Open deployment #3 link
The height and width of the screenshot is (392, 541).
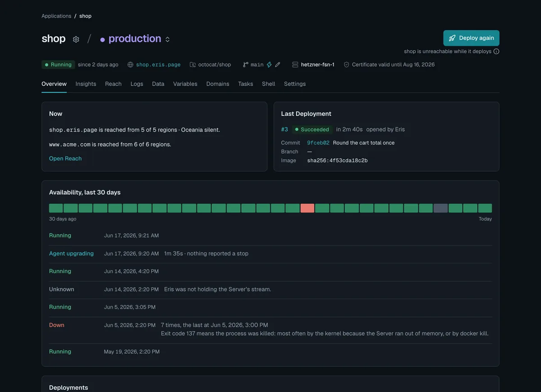point(284,129)
